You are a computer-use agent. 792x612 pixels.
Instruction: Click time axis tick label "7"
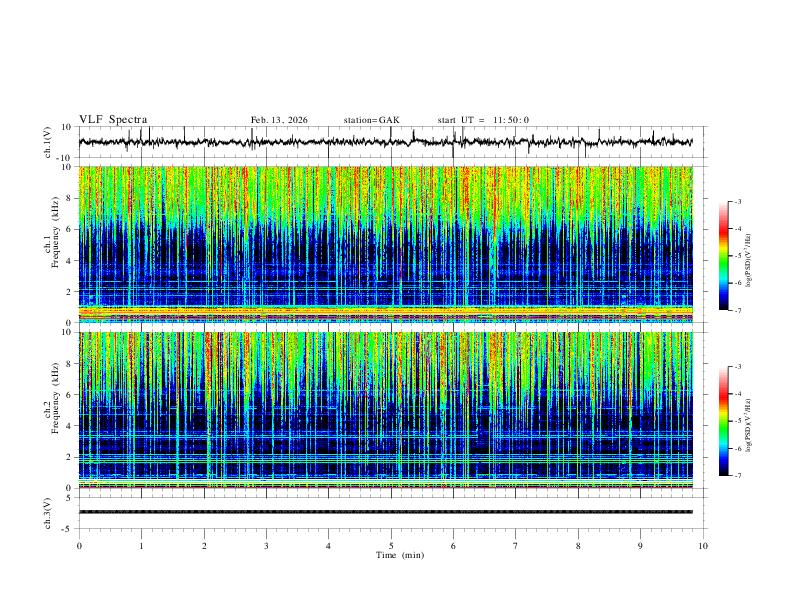(x=516, y=546)
